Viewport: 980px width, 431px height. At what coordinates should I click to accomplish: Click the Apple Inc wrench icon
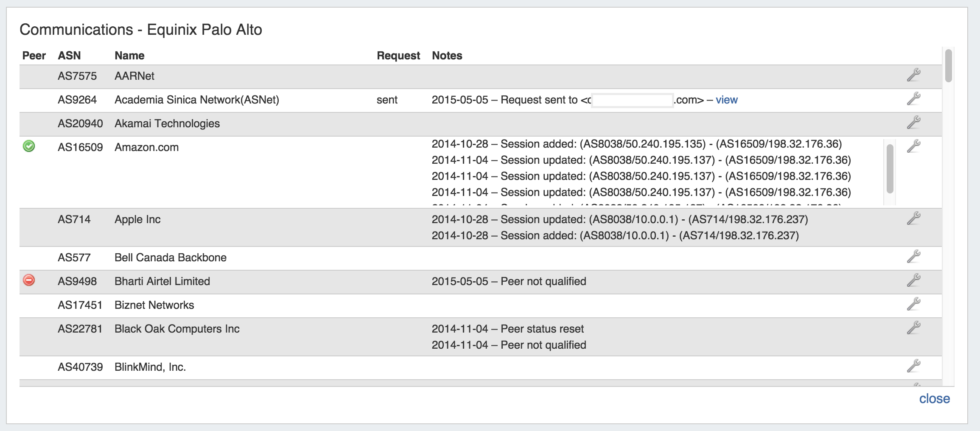click(913, 218)
